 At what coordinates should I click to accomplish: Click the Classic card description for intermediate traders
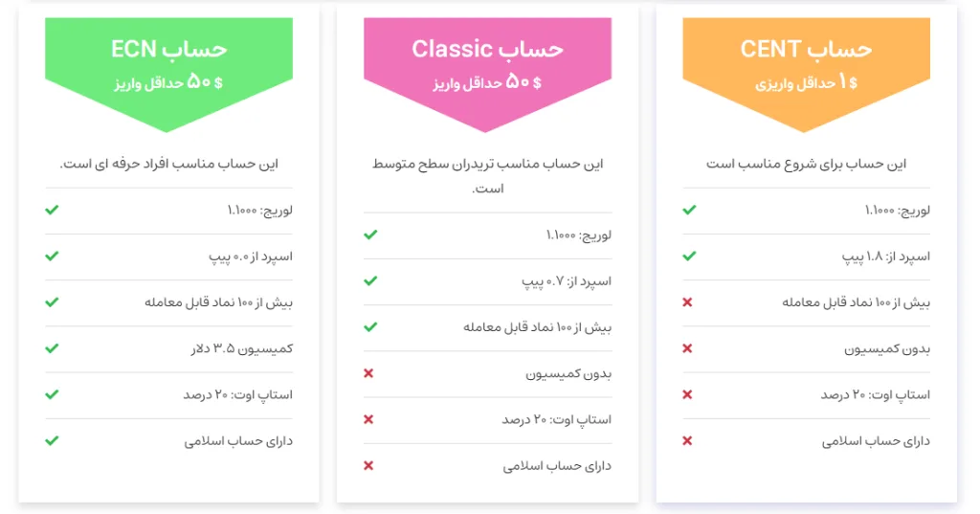tap(487, 176)
